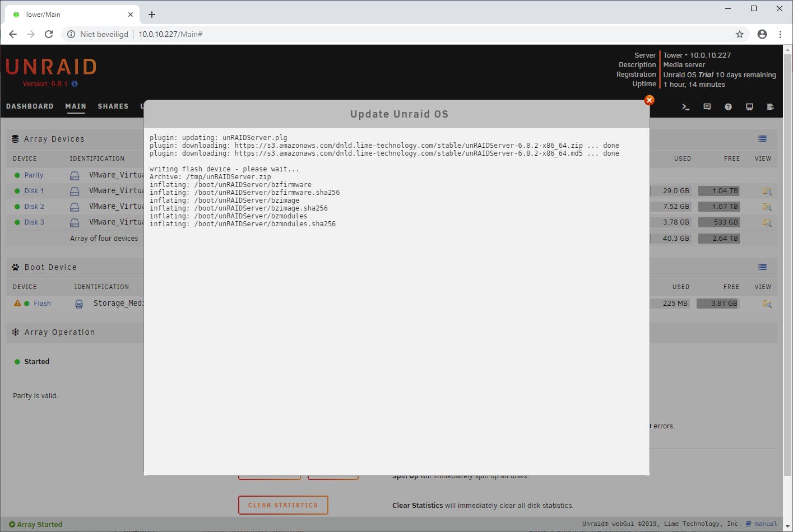Click the Parity green status dot
Screen dimensions: 793x532
pyautogui.click(x=17, y=175)
